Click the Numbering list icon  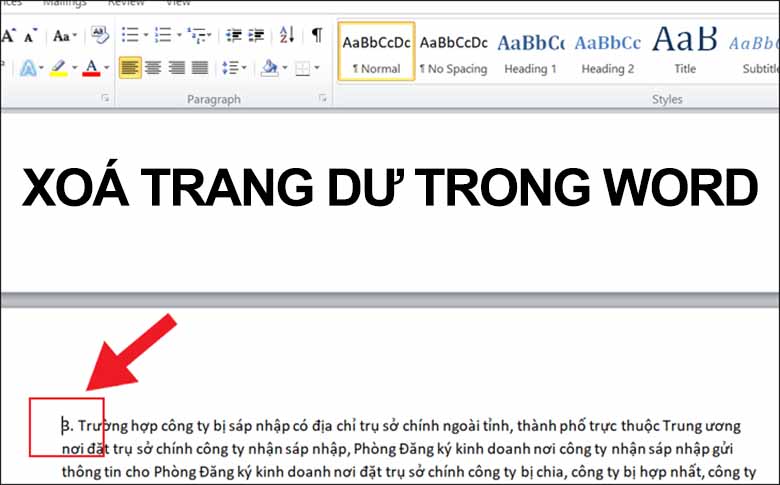tap(163, 35)
